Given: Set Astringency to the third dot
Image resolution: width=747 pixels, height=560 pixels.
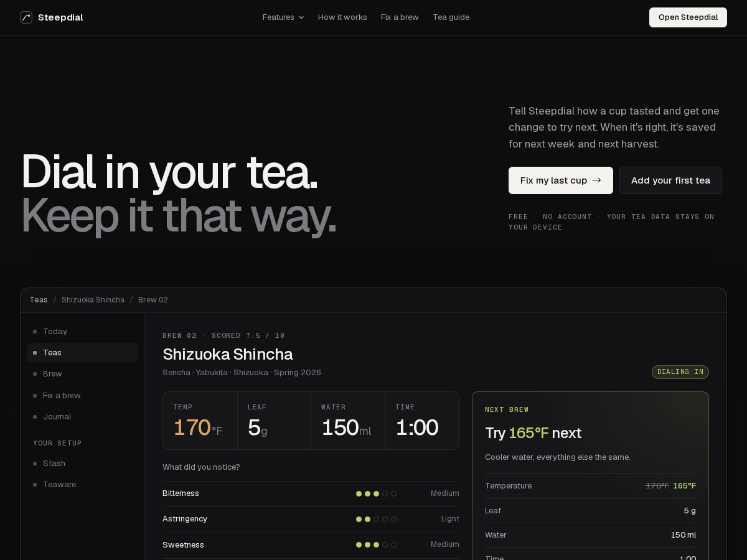Looking at the screenshot, I should 376,520.
